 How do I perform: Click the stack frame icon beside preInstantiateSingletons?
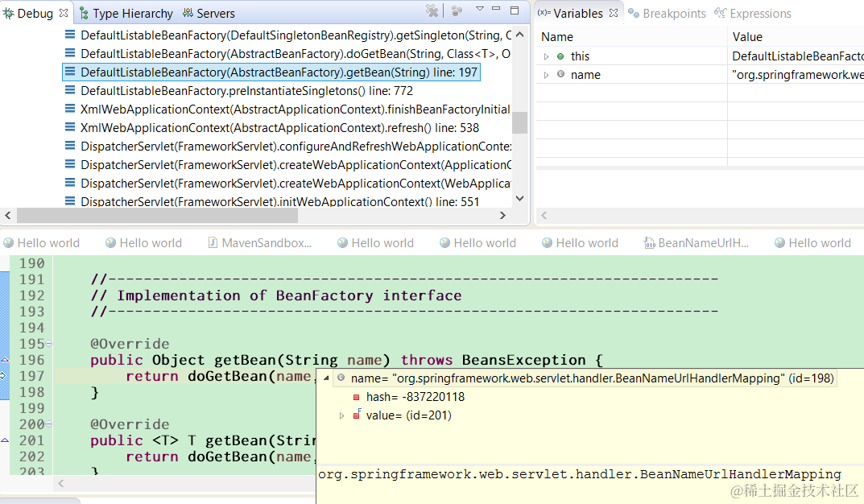[70, 90]
